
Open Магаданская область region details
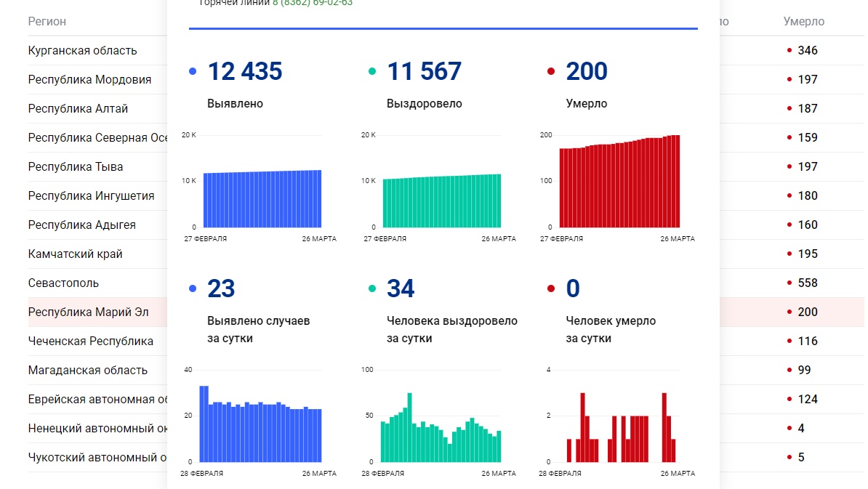88,370
